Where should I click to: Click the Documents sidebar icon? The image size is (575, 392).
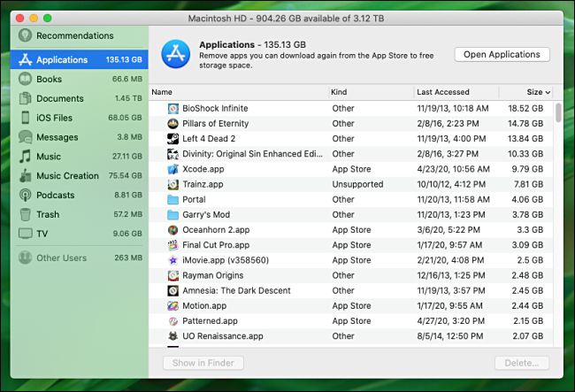25,98
